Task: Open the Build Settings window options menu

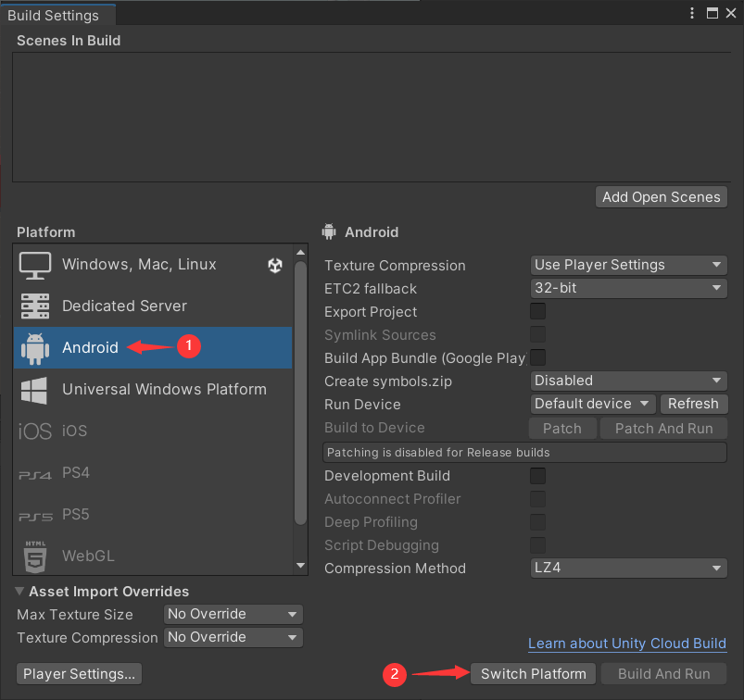Action: click(693, 13)
